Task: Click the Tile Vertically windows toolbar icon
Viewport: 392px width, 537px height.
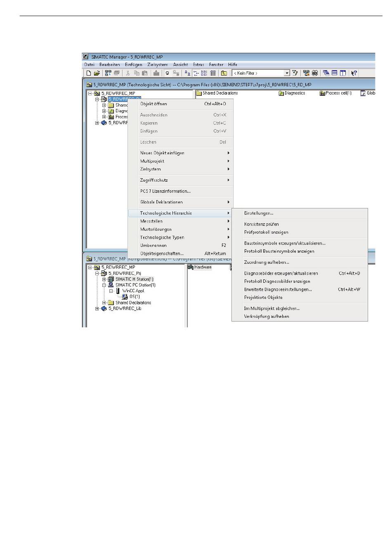Action: click(x=342, y=73)
